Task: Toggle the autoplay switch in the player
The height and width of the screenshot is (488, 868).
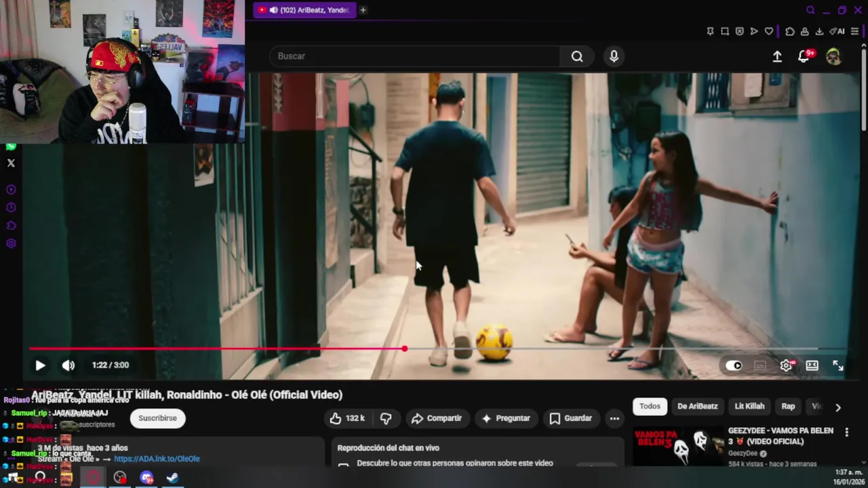Action: [x=734, y=365]
